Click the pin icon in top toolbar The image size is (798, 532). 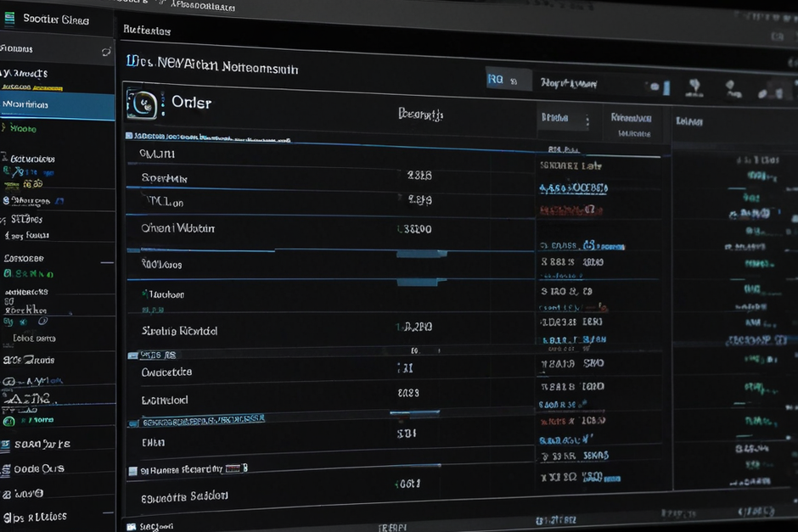(694, 87)
